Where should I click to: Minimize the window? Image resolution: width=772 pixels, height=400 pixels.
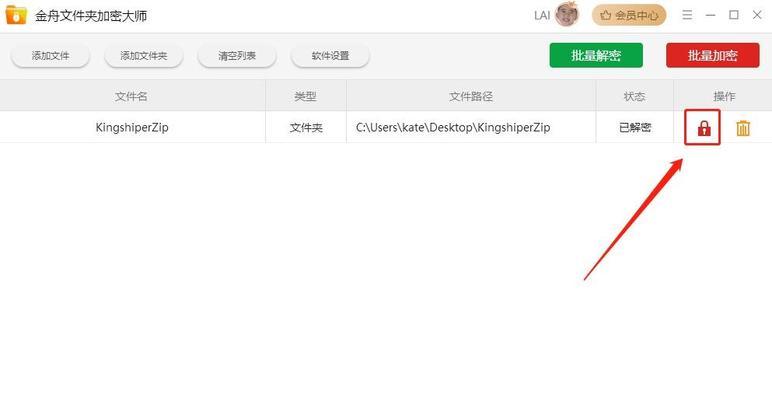point(710,15)
